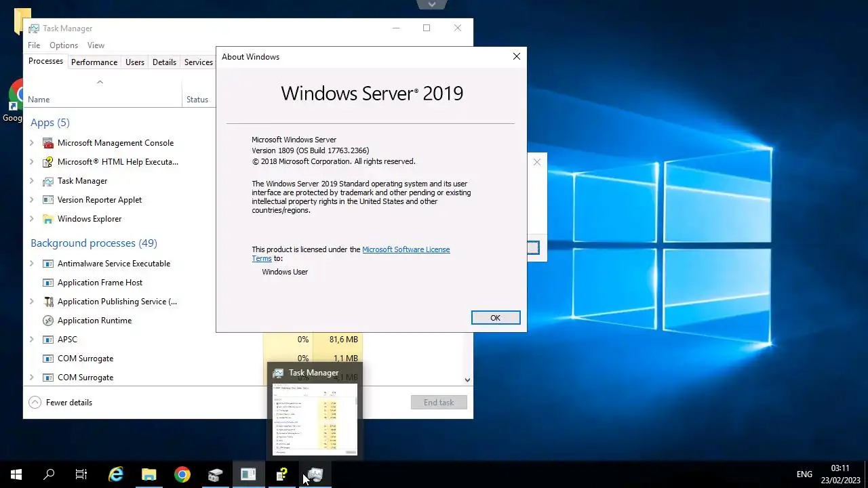Open the File menu in Task Manager
Image resolution: width=868 pixels, height=488 pixels.
34,45
